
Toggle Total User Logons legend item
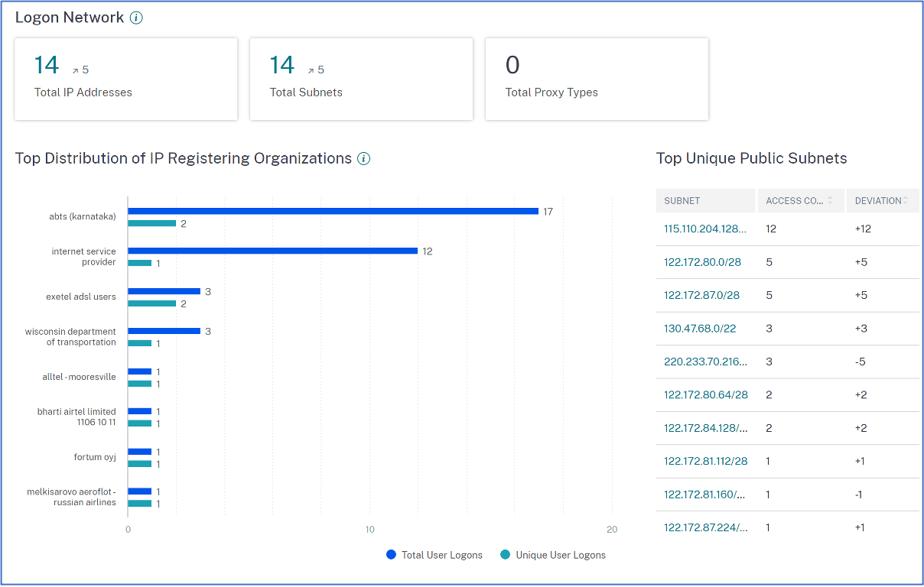click(441, 555)
